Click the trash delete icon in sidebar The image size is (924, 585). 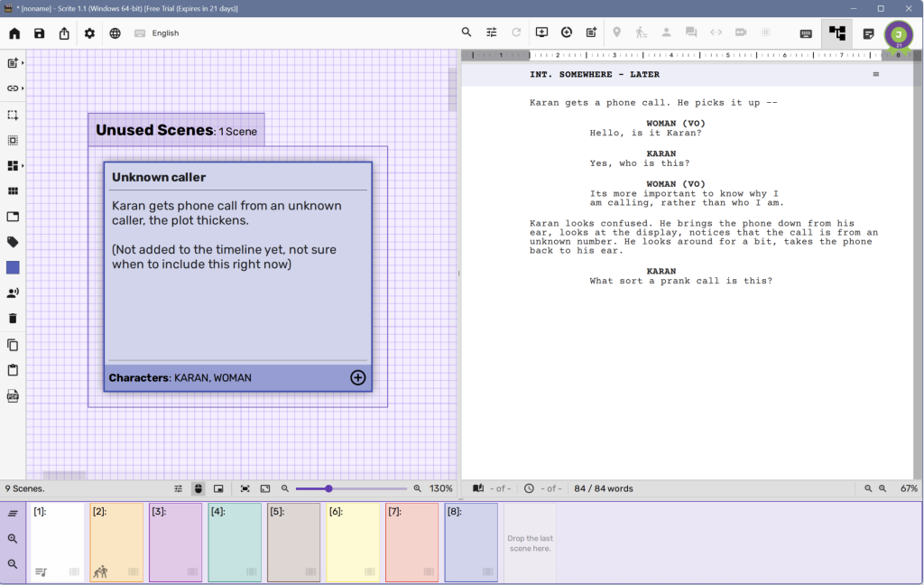(13, 319)
